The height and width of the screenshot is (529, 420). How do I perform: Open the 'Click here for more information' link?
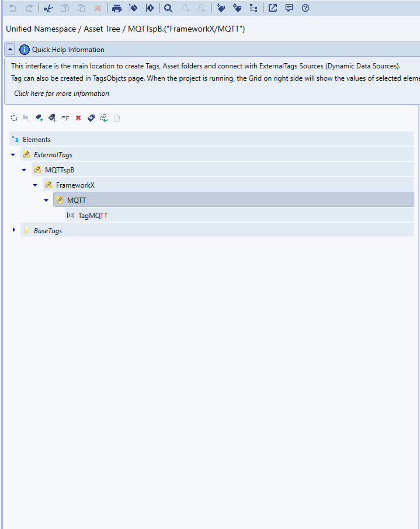[61, 94]
